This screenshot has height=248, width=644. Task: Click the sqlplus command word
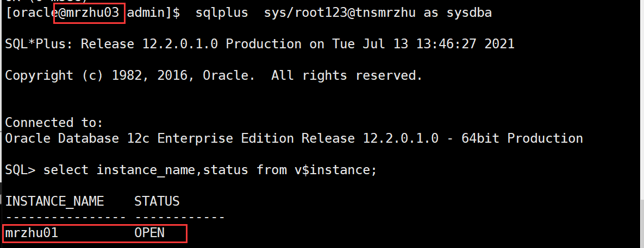pyautogui.click(x=222, y=14)
